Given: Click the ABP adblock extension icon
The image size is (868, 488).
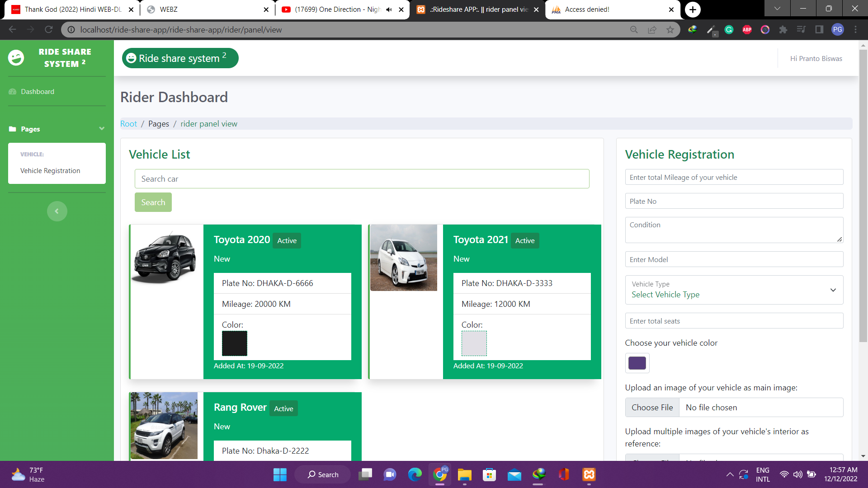Looking at the screenshot, I should 747,29.
